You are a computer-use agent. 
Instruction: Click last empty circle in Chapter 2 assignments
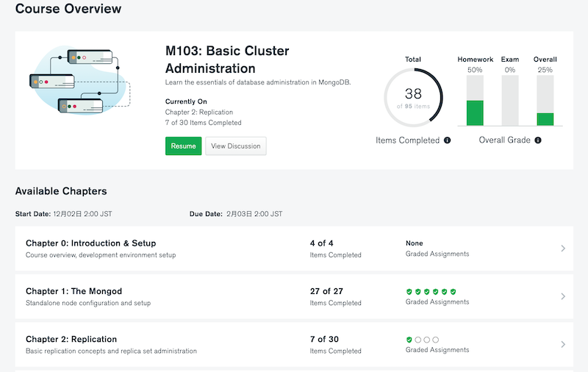coord(435,340)
